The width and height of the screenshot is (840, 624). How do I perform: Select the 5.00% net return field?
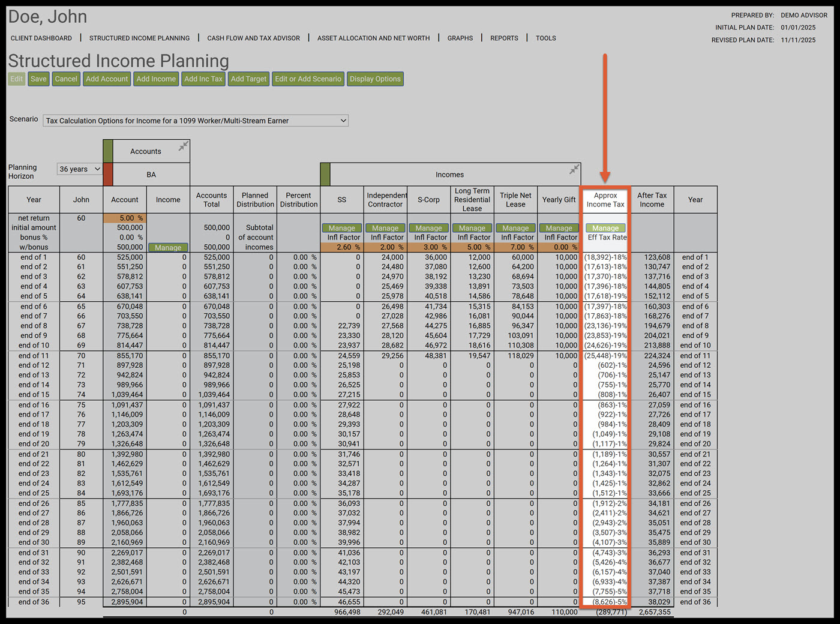[x=125, y=218]
